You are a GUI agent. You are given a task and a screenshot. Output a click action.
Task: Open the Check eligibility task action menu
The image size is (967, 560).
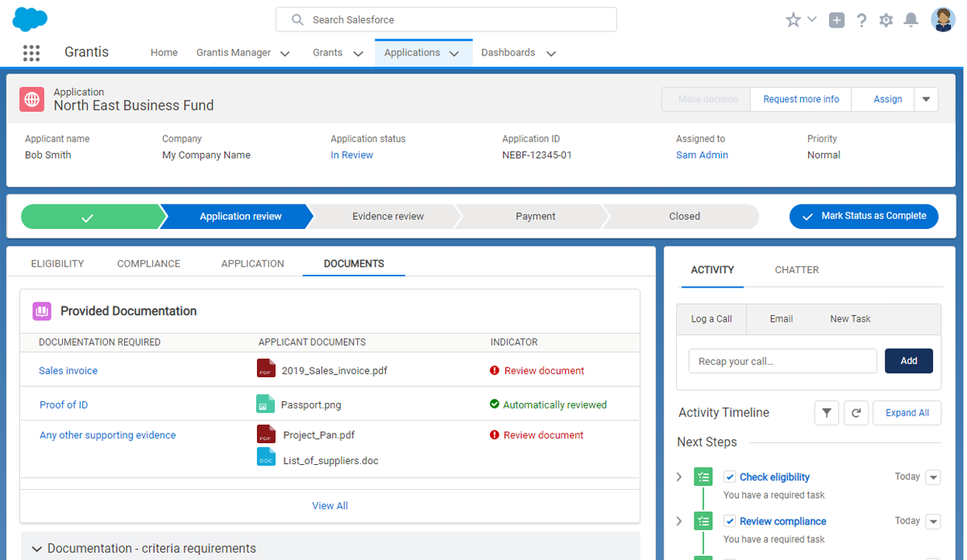[x=933, y=478]
